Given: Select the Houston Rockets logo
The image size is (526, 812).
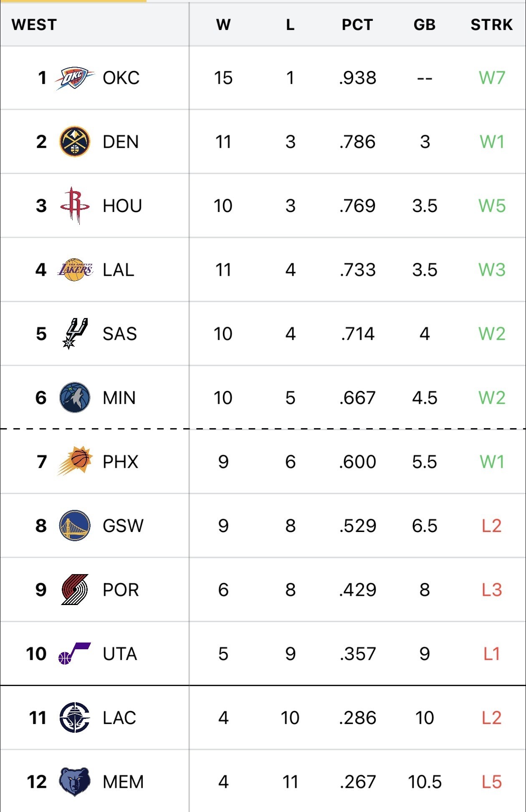Looking at the screenshot, I should [x=75, y=206].
